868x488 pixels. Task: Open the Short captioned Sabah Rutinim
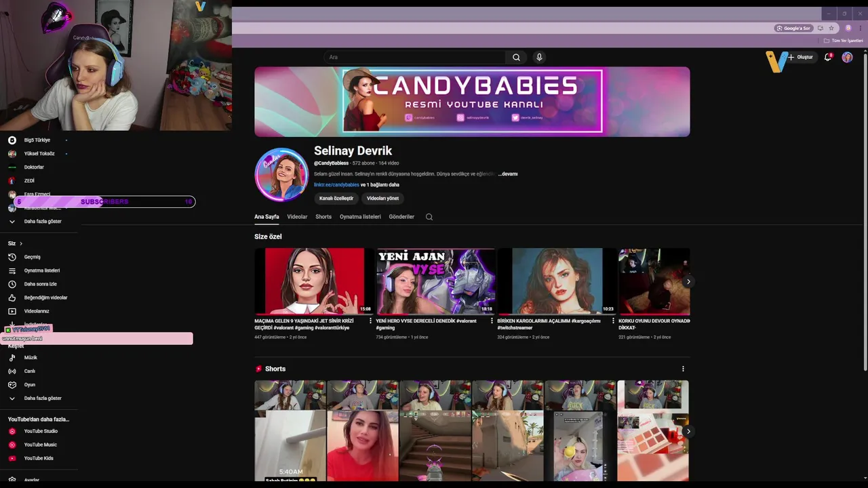pyautogui.click(x=290, y=431)
